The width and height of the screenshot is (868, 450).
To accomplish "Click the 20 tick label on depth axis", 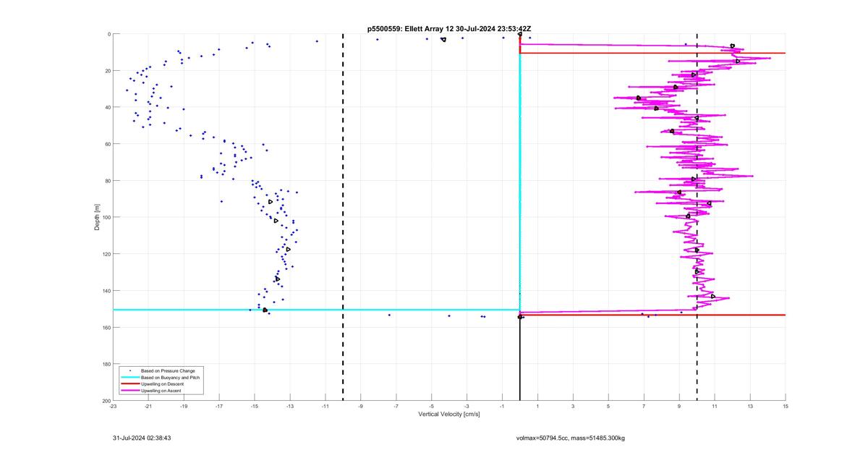I will [x=107, y=71].
